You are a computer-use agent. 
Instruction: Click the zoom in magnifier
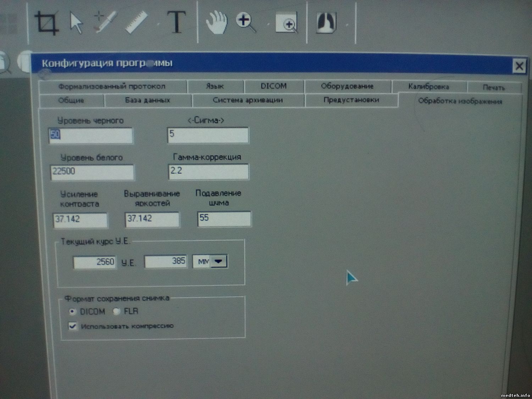(246, 23)
